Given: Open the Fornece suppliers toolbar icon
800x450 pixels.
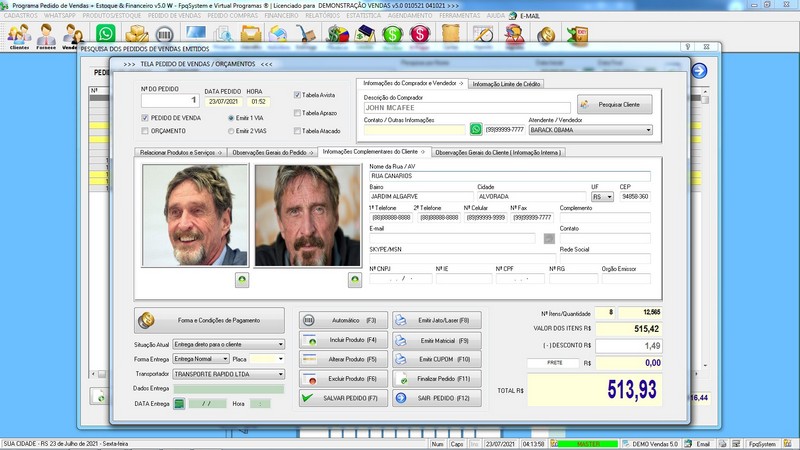Looking at the screenshot, I should point(46,36).
